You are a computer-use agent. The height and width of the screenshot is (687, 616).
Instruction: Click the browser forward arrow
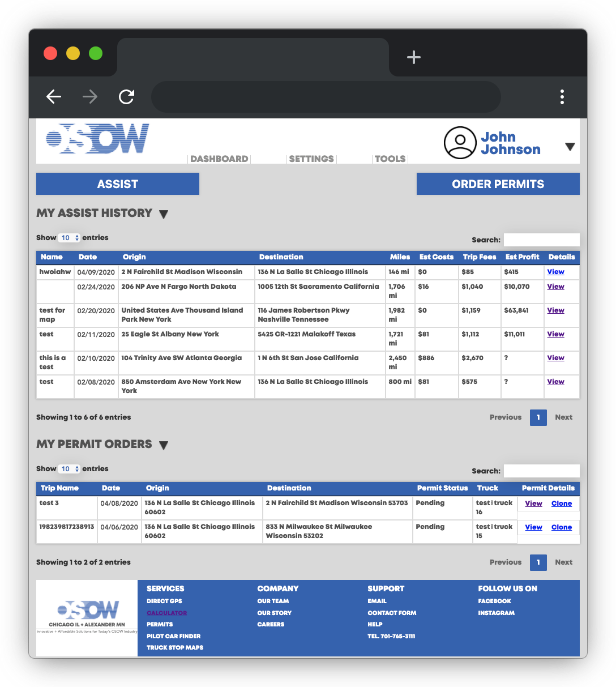[89, 97]
